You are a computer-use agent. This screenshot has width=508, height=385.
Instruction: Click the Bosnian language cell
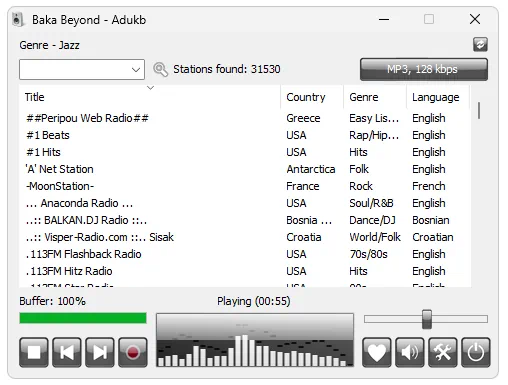point(431,220)
